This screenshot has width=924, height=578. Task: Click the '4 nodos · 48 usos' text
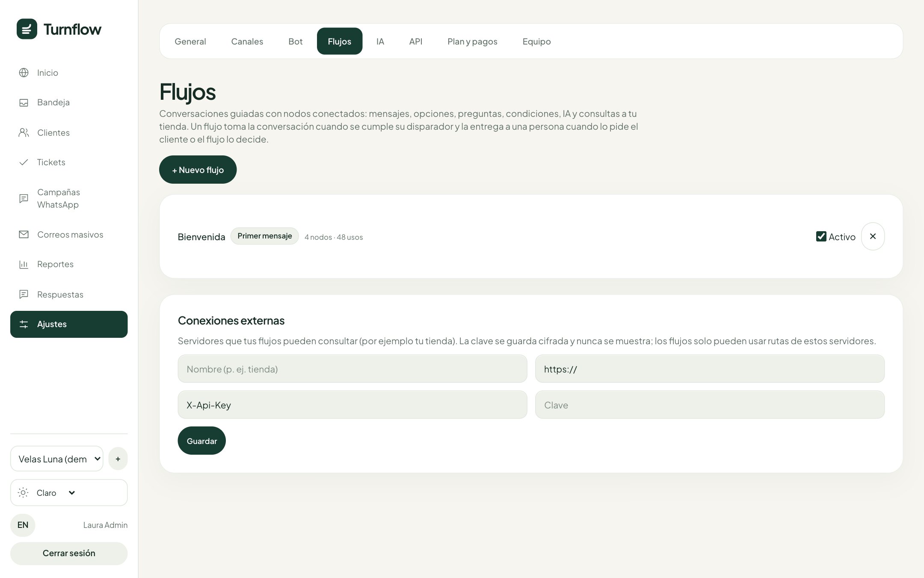coord(334,237)
